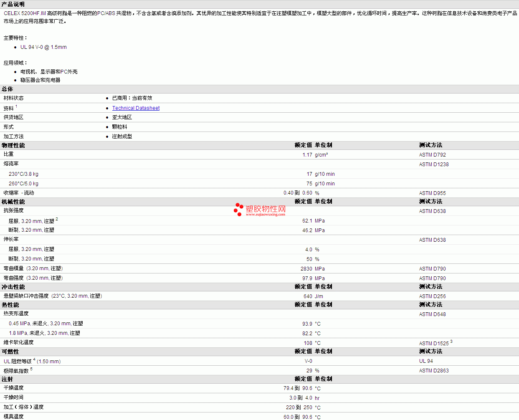The height and width of the screenshot is (420, 519).
Task: Select the ASTM D1238 test method text
Action: tap(433, 164)
